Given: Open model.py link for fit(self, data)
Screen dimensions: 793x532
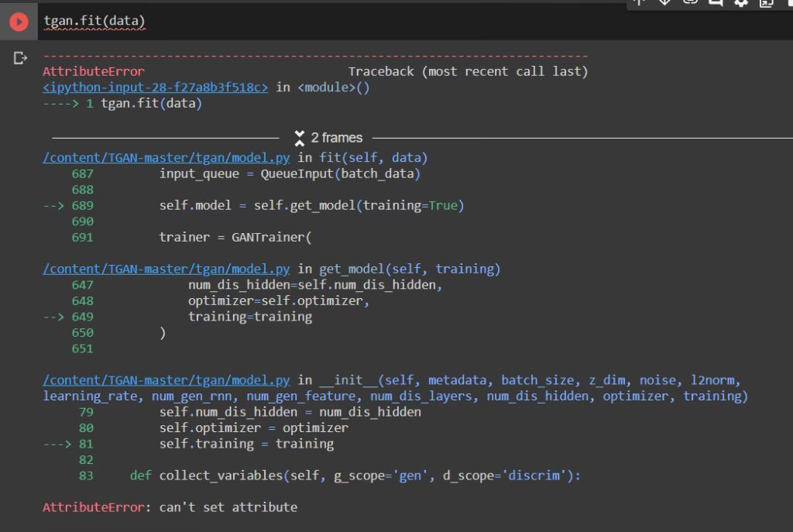Looking at the screenshot, I should [x=166, y=158].
